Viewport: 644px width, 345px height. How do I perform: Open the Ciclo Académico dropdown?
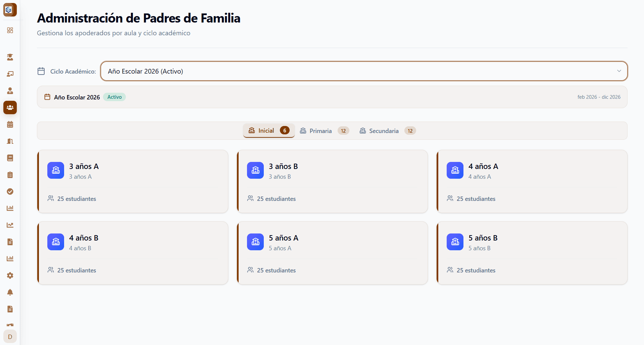364,71
